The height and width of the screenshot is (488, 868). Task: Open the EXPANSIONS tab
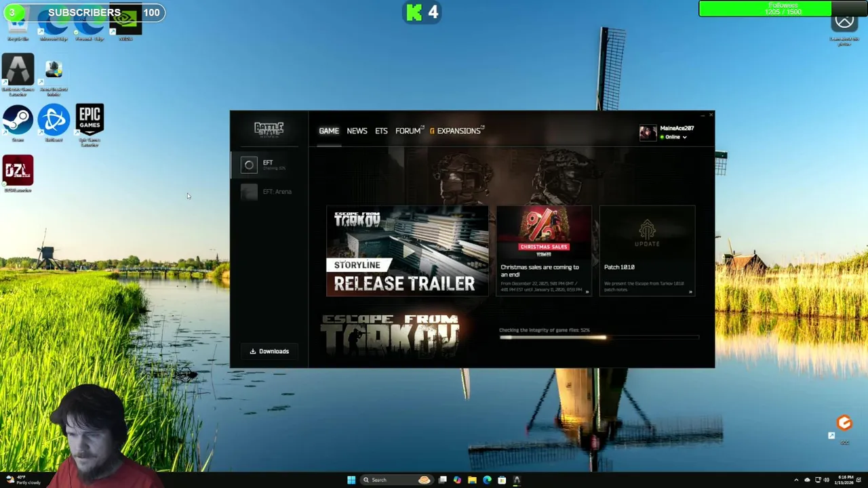[x=458, y=131]
